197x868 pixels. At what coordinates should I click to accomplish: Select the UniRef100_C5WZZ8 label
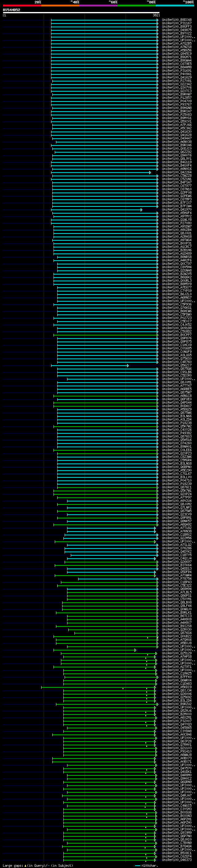pyautogui.click(x=176, y=176)
